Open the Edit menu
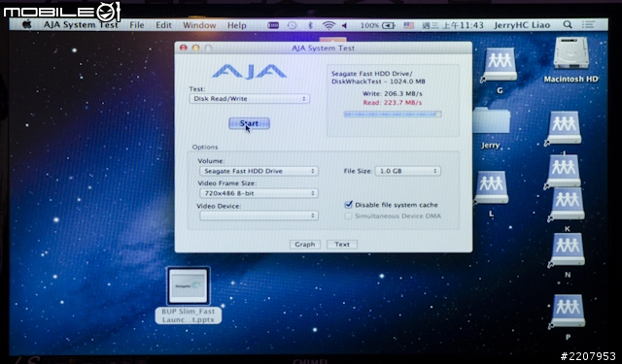 [x=163, y=25]
